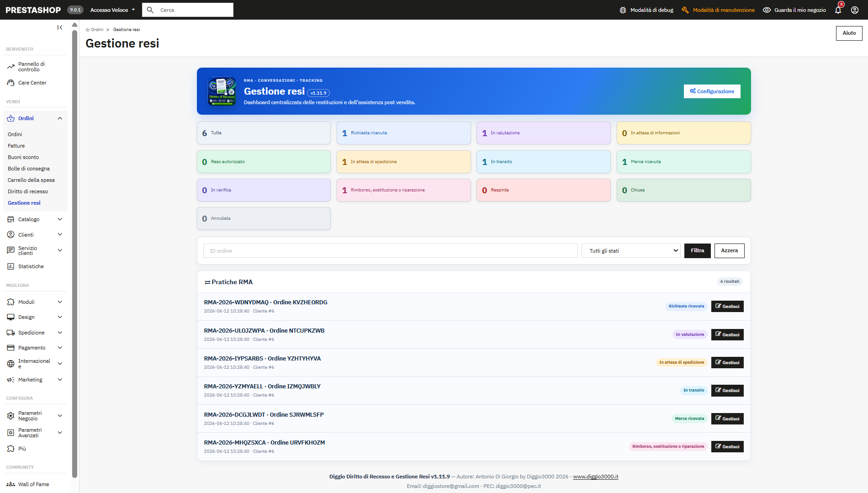Open the Configurazione button
This screenshot has height=493, width=868.
click(712, 91)
